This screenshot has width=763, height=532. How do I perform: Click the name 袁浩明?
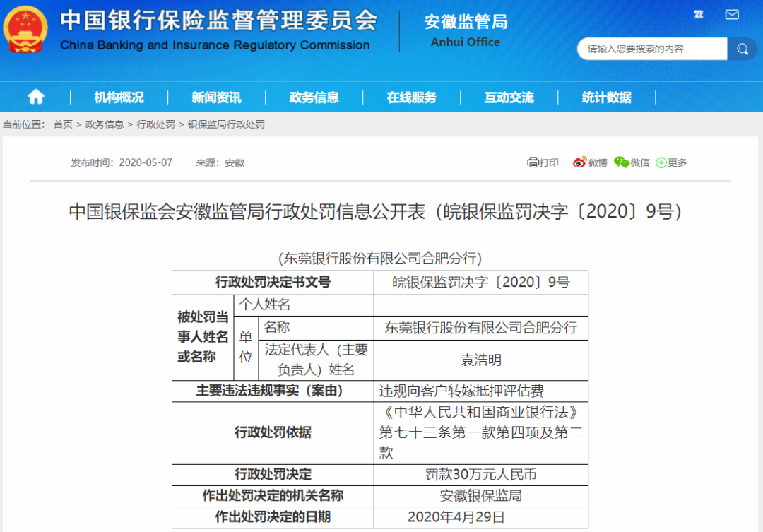click(481, 360)
